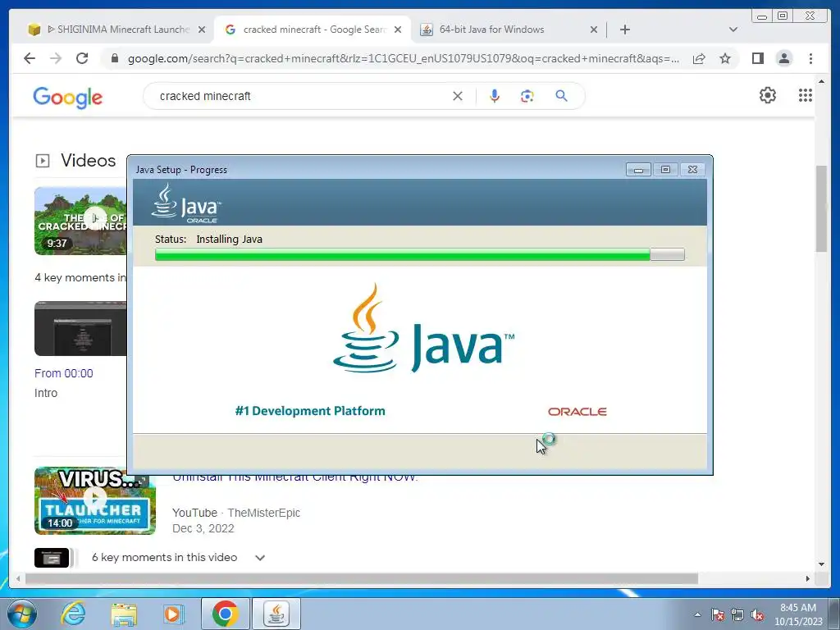Go to Google homepage via logo

[67, 98]
